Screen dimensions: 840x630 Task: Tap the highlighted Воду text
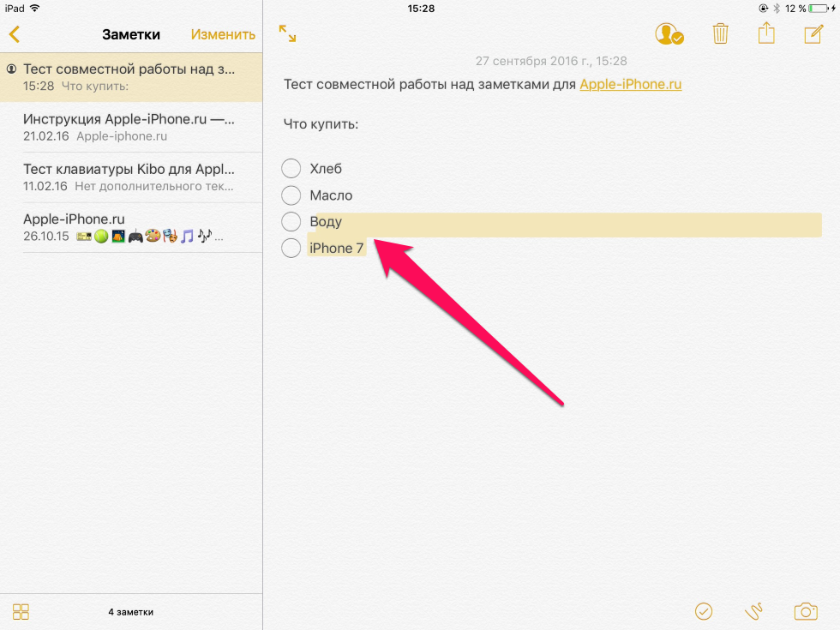(326, 222)
